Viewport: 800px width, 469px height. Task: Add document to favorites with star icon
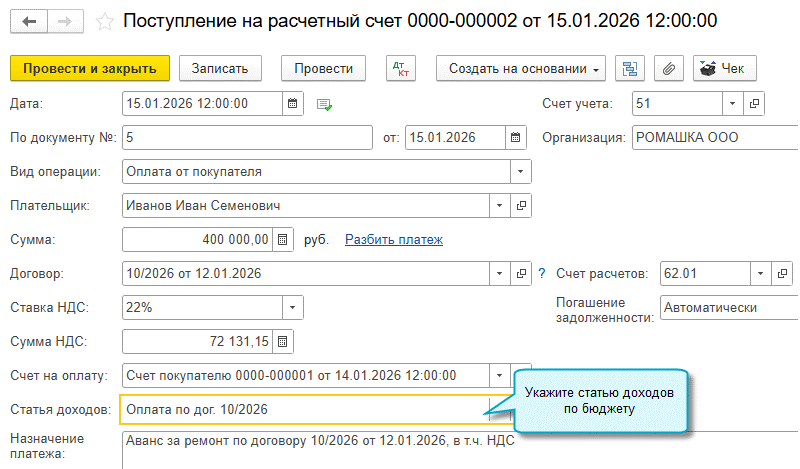[x=105, y=21]
